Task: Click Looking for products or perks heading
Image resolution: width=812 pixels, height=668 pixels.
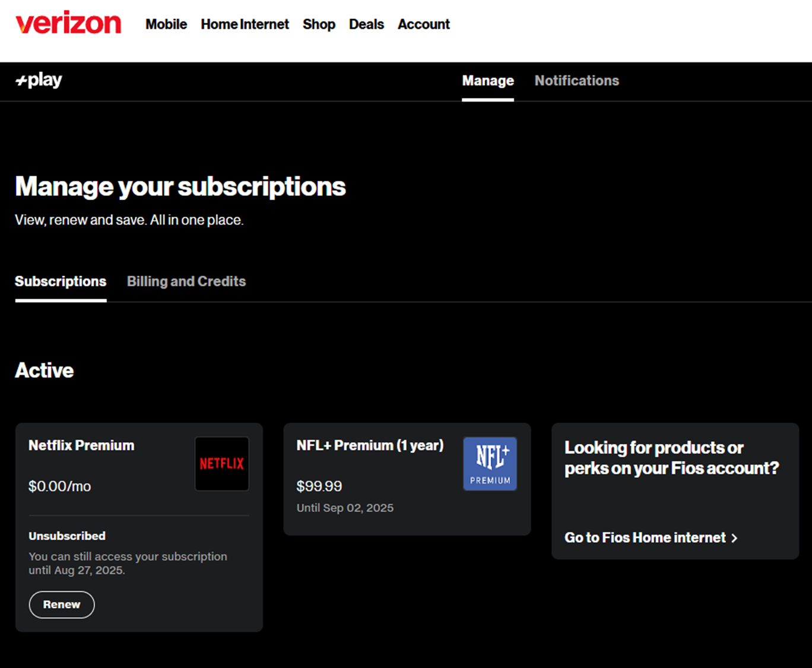Action: 671,458
